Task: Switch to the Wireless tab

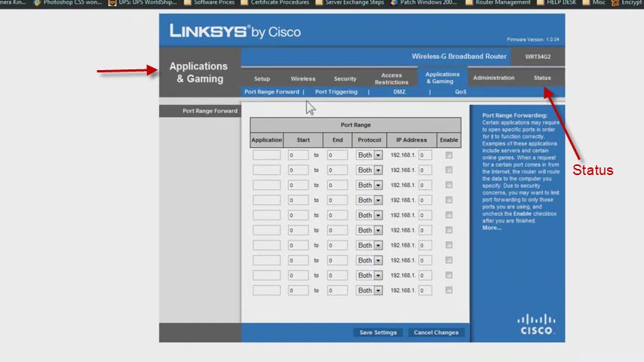Action: [x=303, y=78]
